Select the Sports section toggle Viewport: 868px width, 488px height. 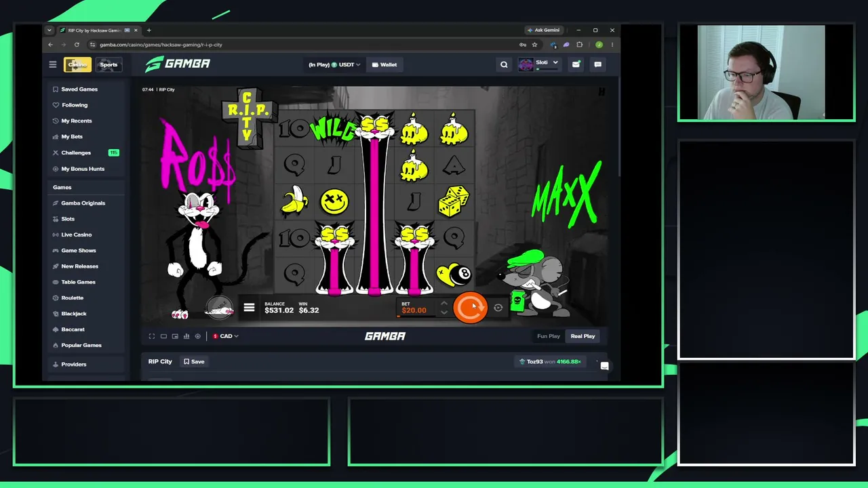(x=108, y=64)
